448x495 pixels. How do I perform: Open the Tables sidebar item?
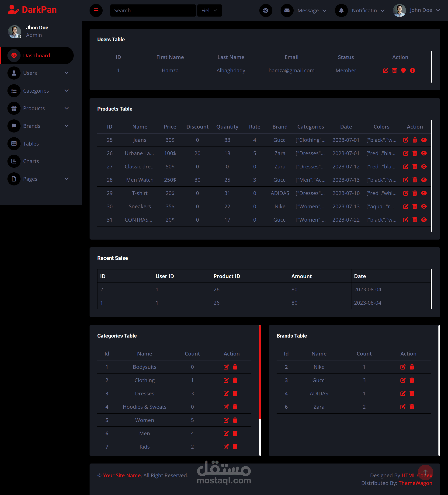coord(31,144)
